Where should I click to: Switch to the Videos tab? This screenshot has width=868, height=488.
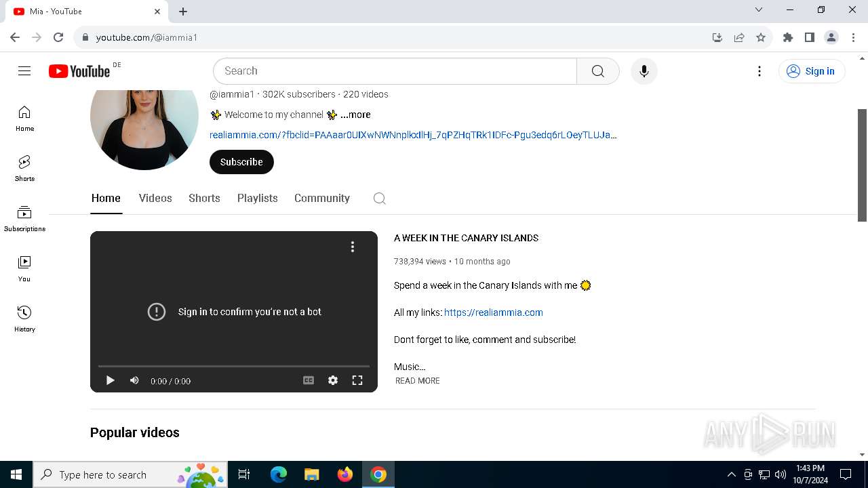click(x=155, y=198)
